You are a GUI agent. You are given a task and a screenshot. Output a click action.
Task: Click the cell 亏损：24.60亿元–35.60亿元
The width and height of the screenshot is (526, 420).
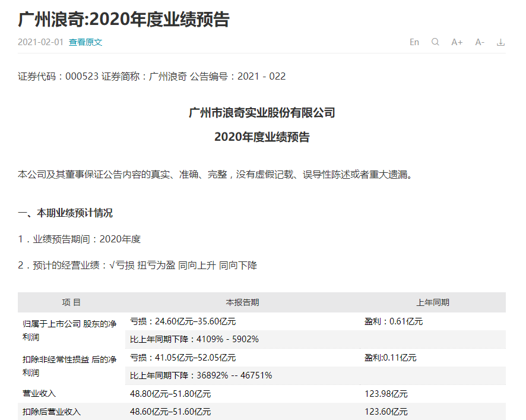coord(183,321)
